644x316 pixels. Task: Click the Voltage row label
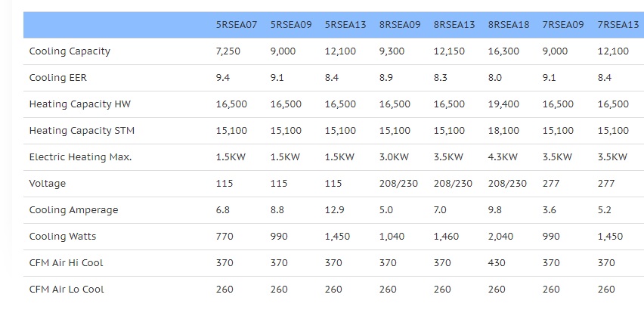tap(47, 184)
